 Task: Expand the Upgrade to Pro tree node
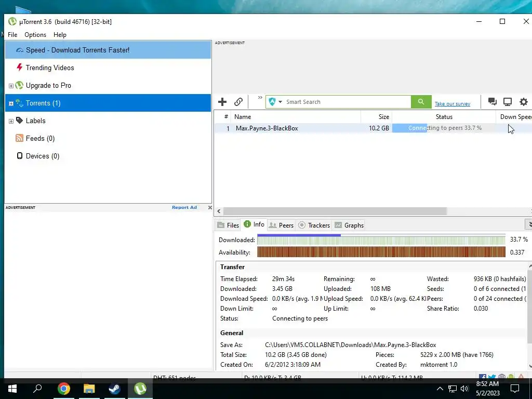click(11, 86)
